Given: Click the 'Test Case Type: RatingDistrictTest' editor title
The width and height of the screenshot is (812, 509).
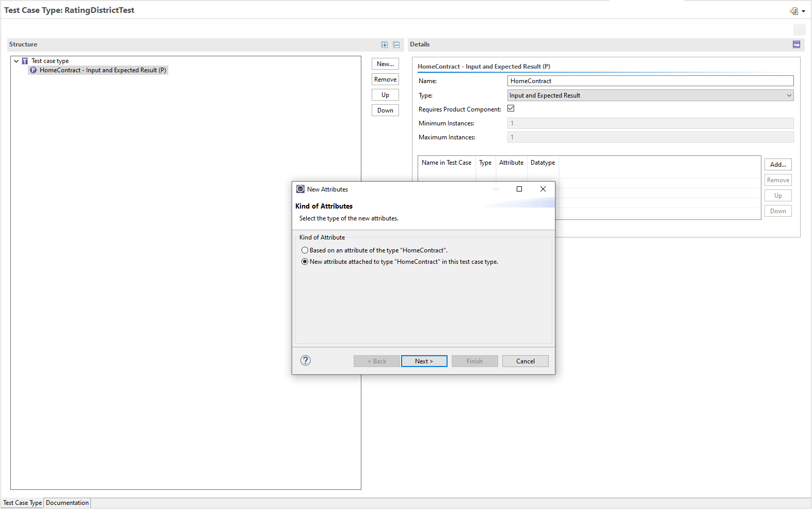Looking at the screenshot, I should tap(69, 10).
